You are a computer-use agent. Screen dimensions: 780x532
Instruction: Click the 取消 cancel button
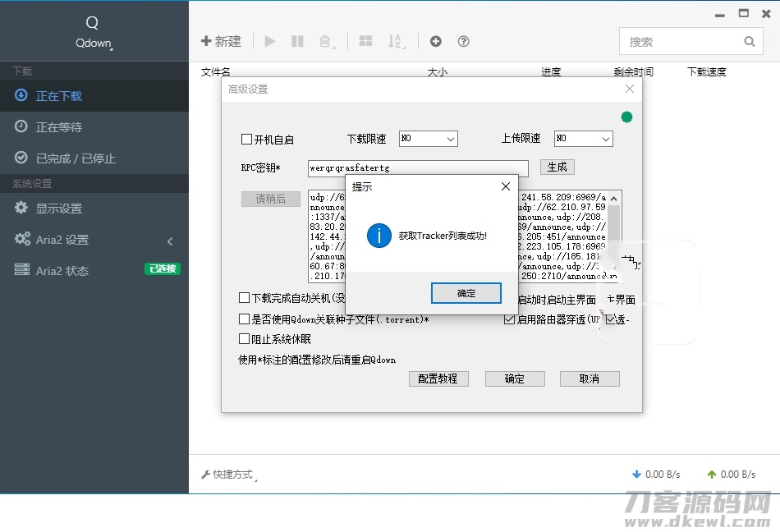pos(590,378)
